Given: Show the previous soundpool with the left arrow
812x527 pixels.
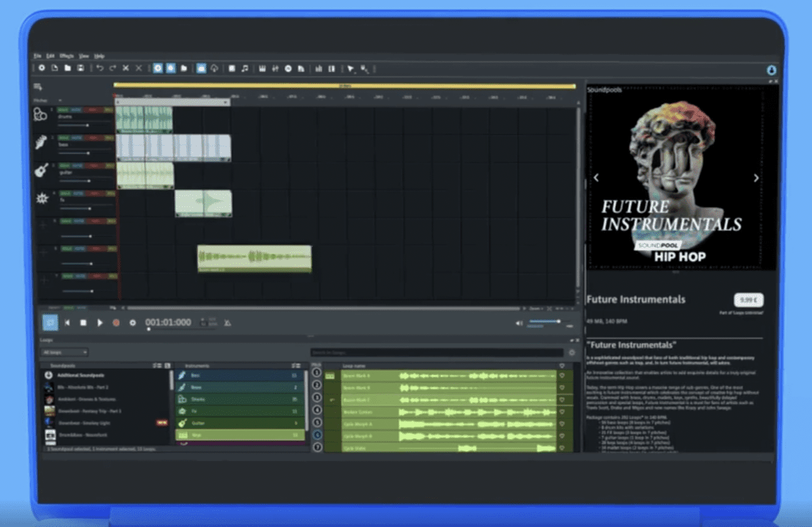Looking at the screenshot, I should coord(596,178).
